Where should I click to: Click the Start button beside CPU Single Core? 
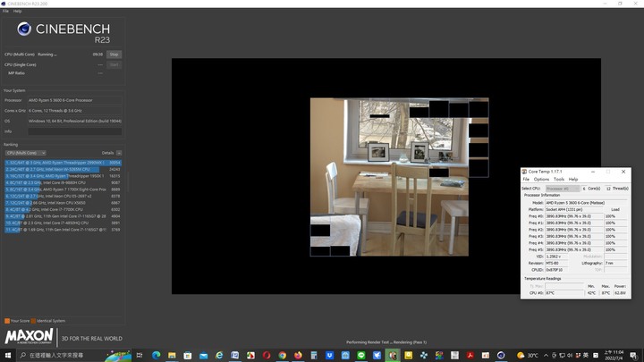click(x=114, y=65)
